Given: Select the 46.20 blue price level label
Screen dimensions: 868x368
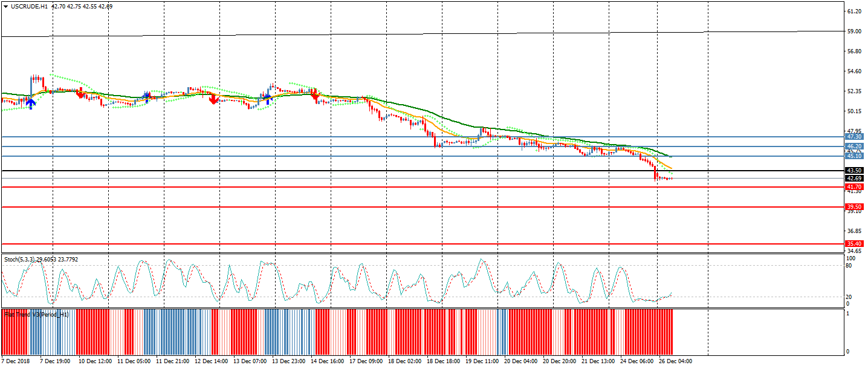Looking at the screenshot, I should (853, 146).
